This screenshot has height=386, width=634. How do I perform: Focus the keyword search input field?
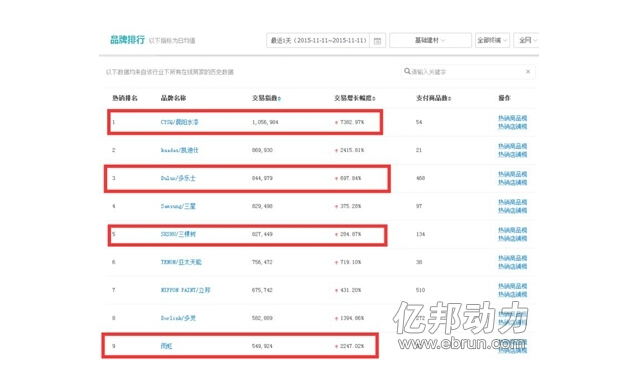467,72
